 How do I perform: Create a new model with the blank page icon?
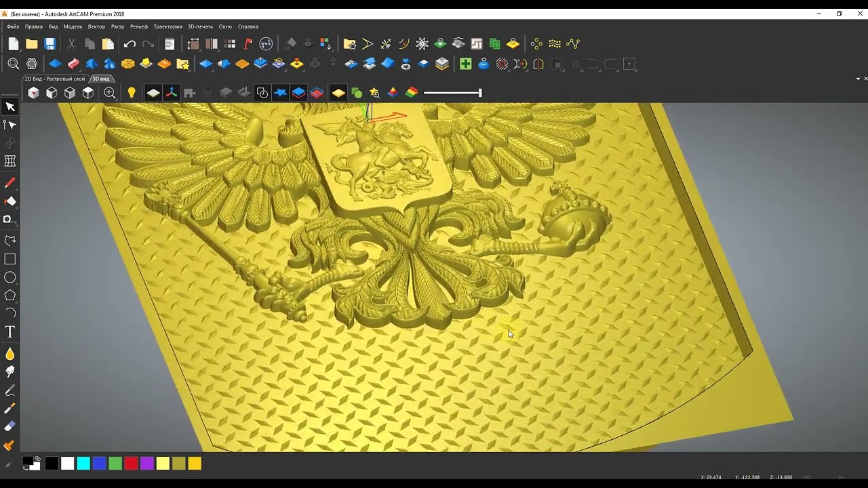tap(14, 44)
